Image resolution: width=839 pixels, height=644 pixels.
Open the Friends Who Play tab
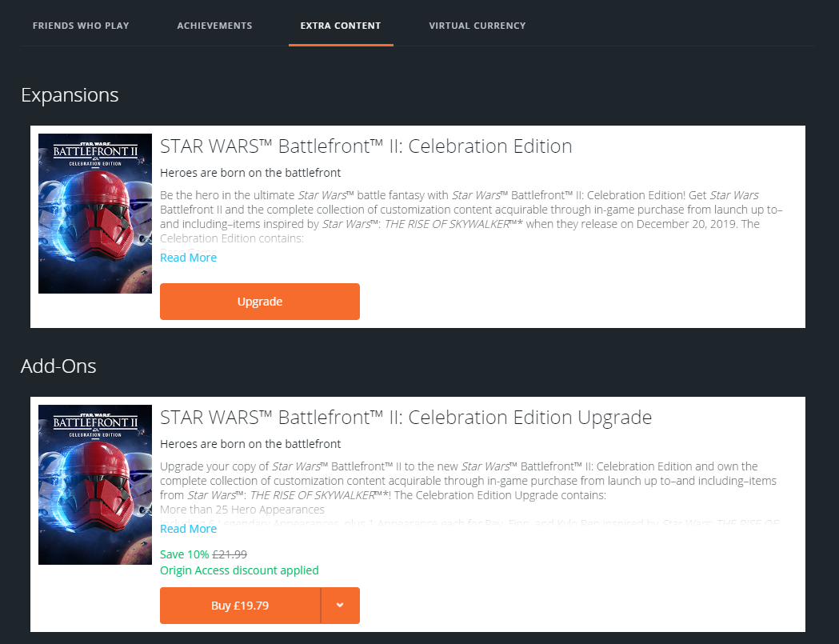click(81, 26)
